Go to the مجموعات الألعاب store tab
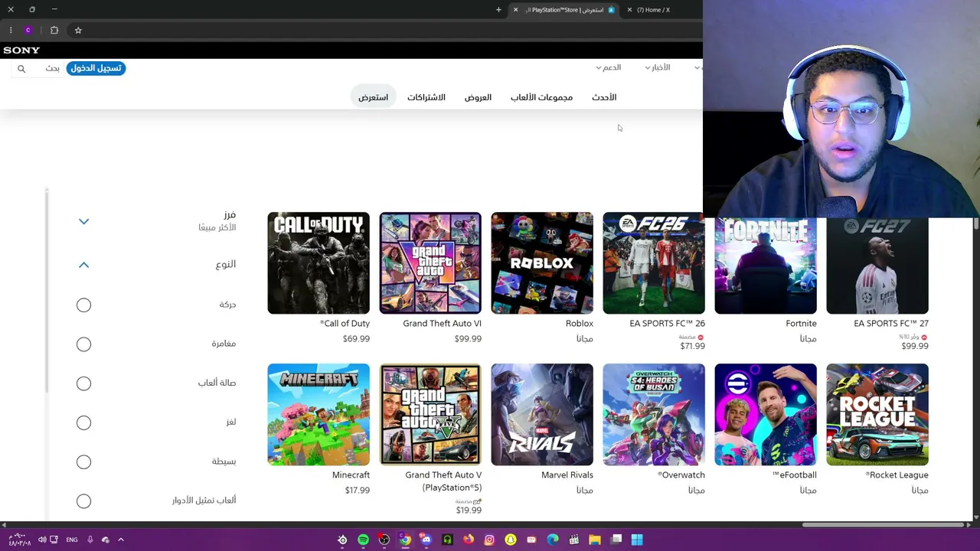The width and height of the screenshot is (980, 551). click(541, 97)
